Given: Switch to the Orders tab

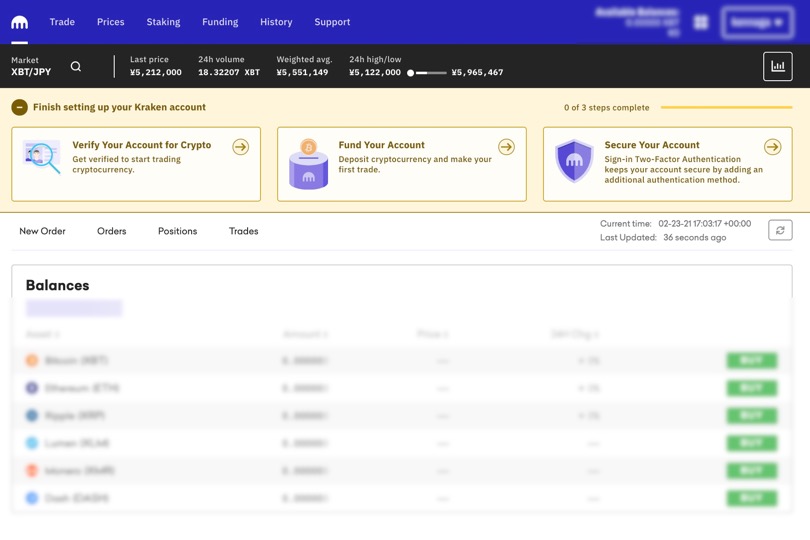Looking at the screenshot, I should [112, 231].
